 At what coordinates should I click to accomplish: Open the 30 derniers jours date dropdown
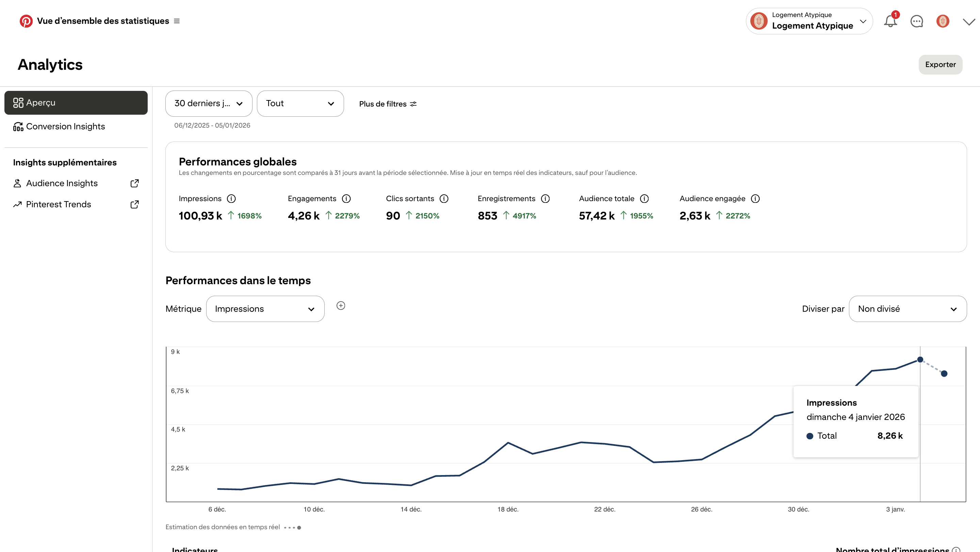tap(209, 103)
